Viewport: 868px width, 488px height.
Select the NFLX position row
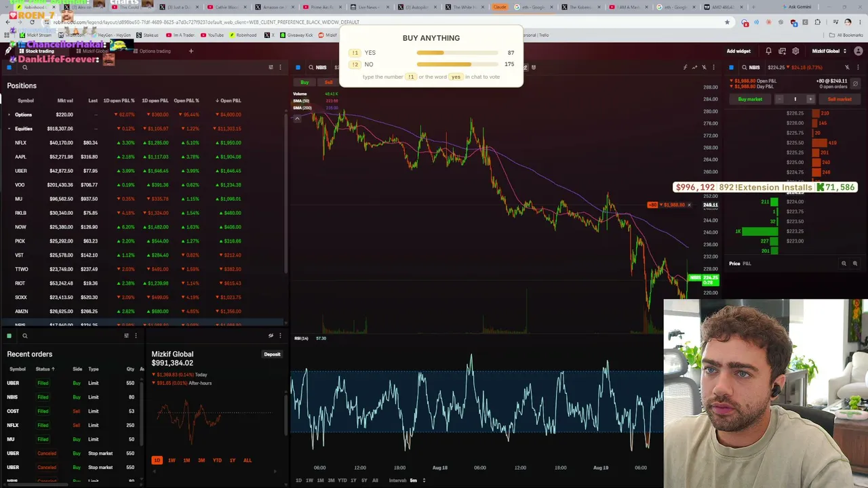[x=142, y=142]
